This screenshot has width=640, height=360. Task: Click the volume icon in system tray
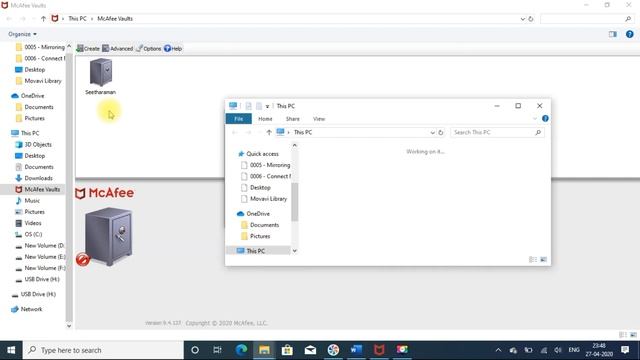558,350
